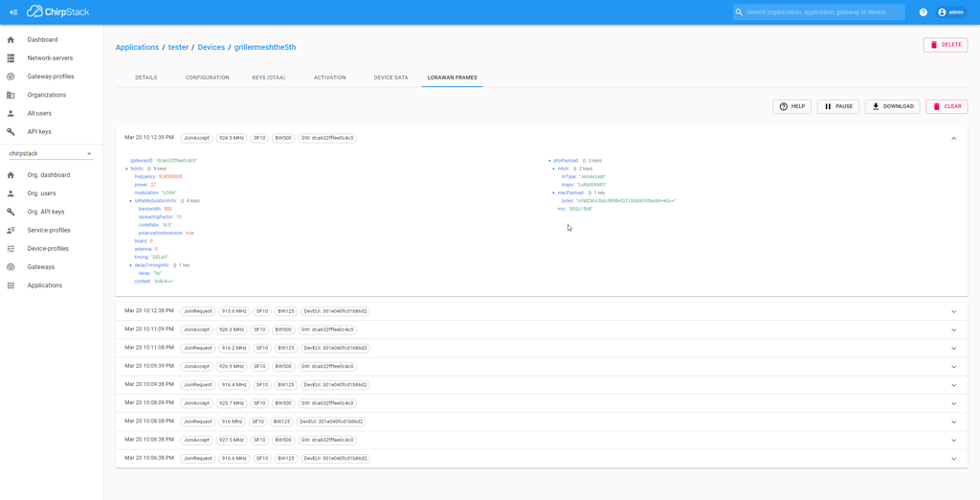This screenshot has height=500, width=980.
Task: Collapse sidebar with the menu back icon
Action: pyautogui.click(x=13, y=11)
